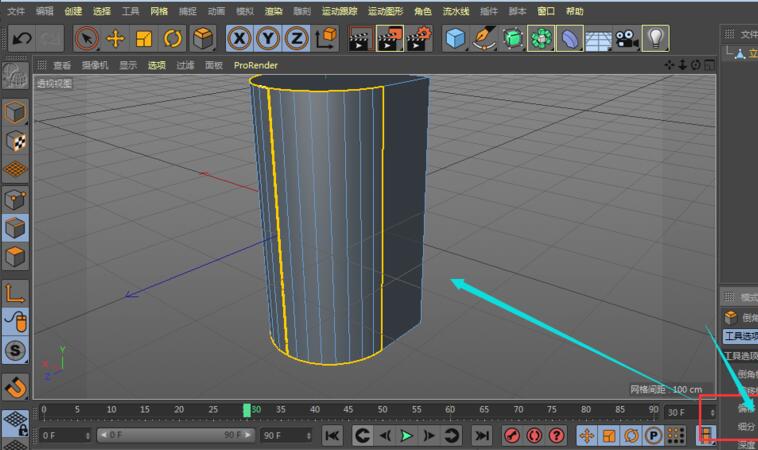Select the Scale tool
This screenshot has width=758, height=450.
pos(144,39)
